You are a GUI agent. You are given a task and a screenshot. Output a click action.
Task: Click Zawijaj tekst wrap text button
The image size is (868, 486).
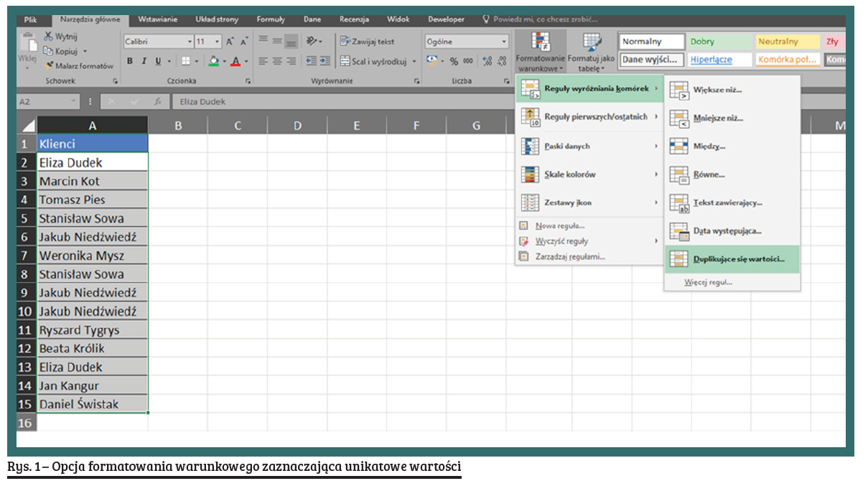(x=368, y=42)
